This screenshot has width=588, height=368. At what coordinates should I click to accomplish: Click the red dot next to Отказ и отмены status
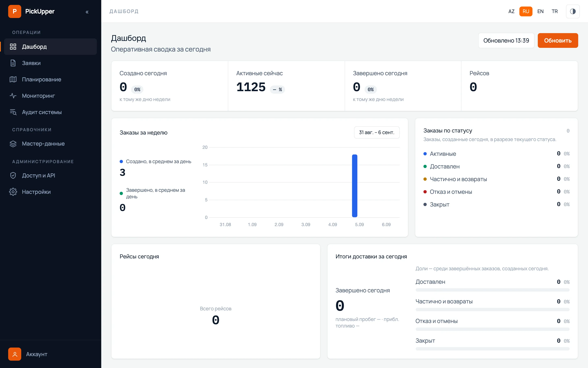tap(425, 192)
